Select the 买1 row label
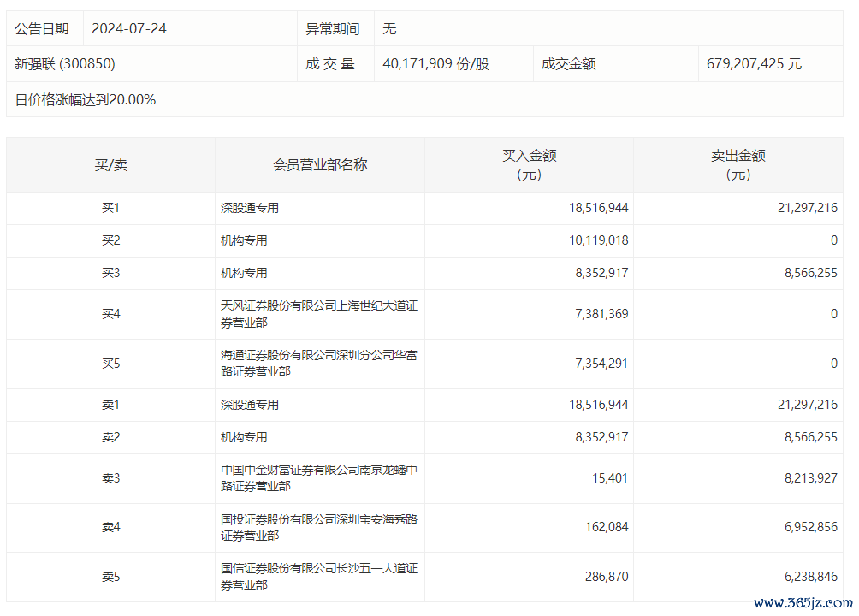 point(110,208)
